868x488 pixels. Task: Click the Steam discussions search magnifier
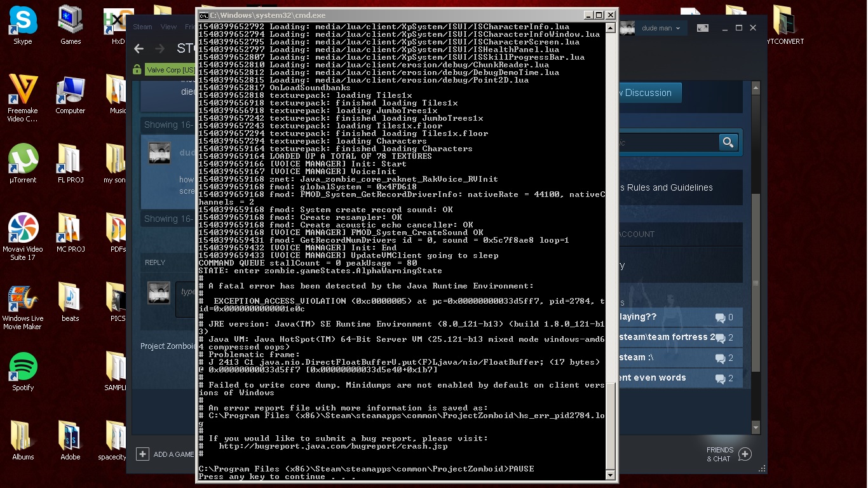[x=728, y=142]
